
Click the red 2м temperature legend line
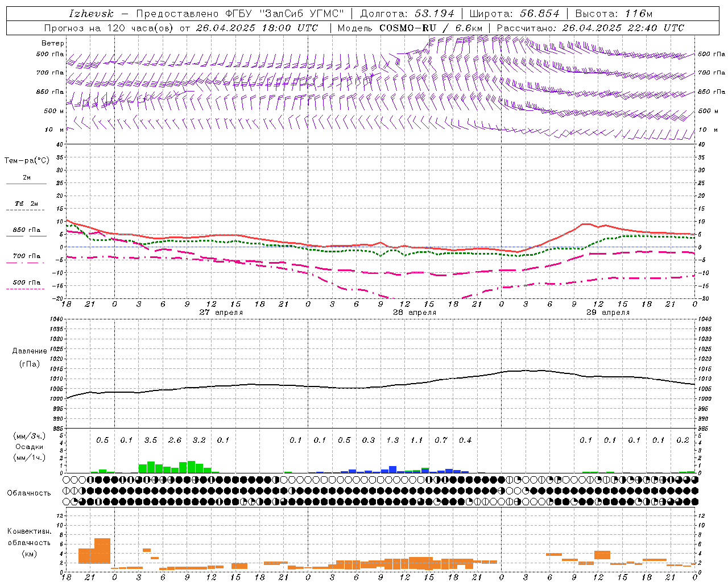(26, 184)
